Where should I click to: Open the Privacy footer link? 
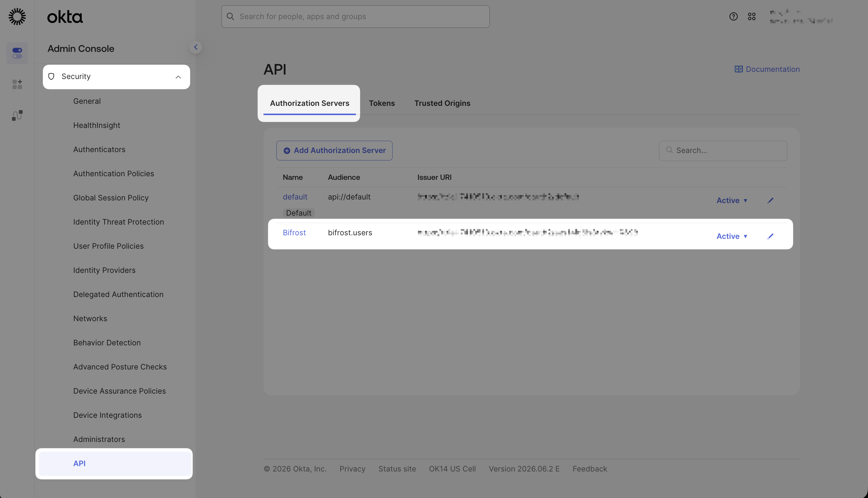click(x=352, y=469)
